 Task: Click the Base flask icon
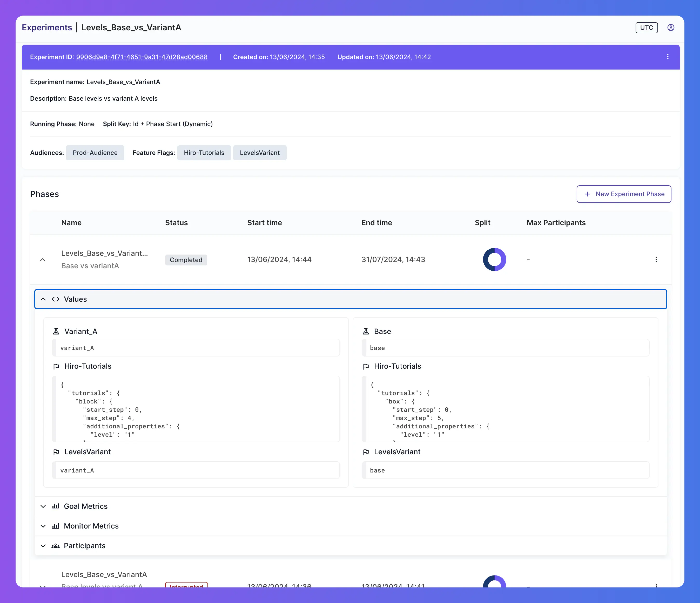point(366,332)
